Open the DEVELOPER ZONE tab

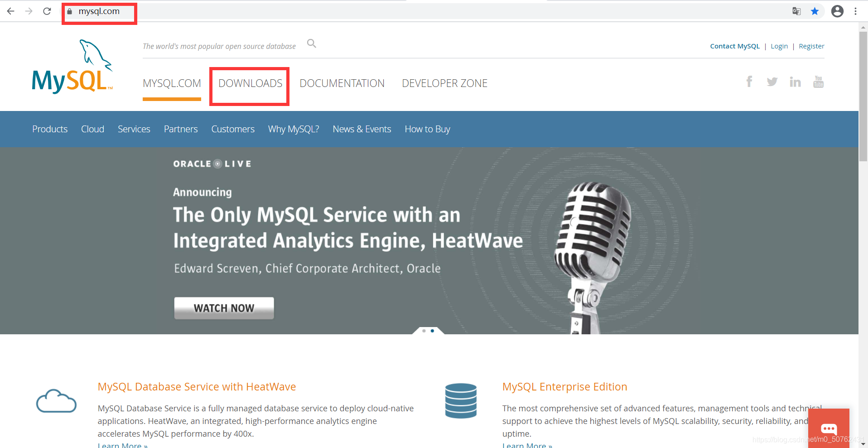[444, 83]
